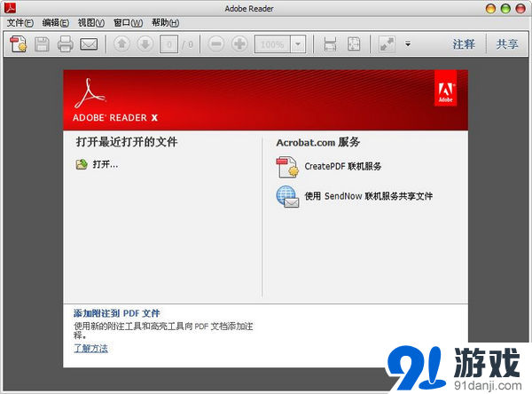Click the Acrobat.com 服务 heading text
Viewport: 532px width, 394px height.
pyautogui.click(x=318, y=142)
